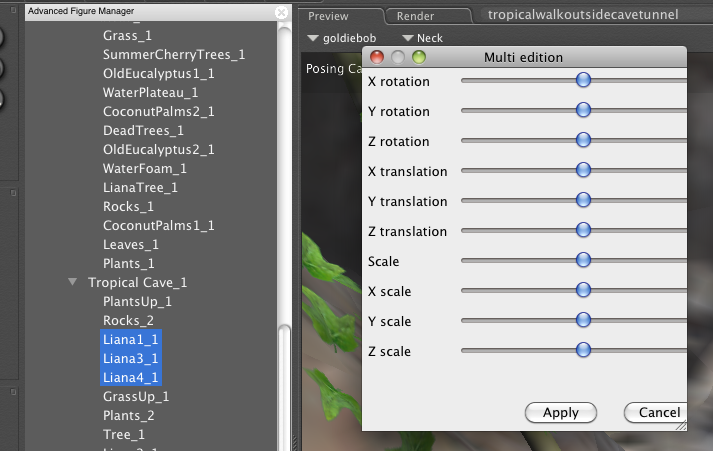This screenshot has width=713, height=451.
Task: Zoom the Multi edition window
Action: pos(418,57)
